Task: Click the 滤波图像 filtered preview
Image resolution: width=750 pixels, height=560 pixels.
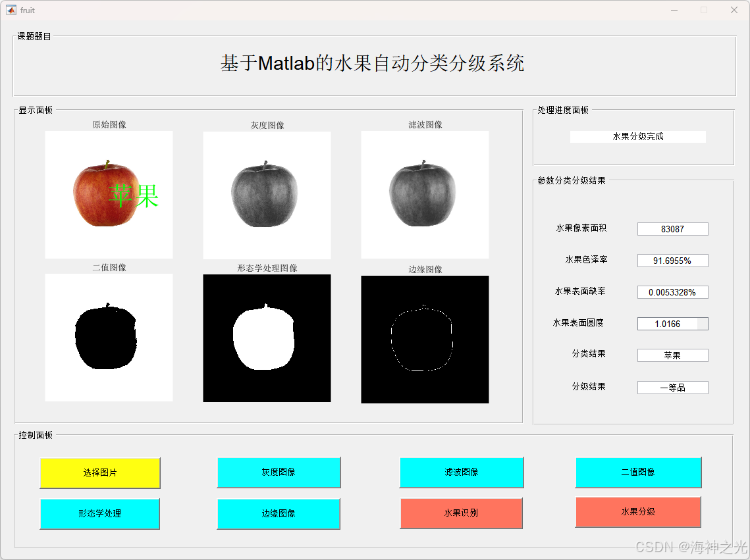Action: click(x=424, y=194)
